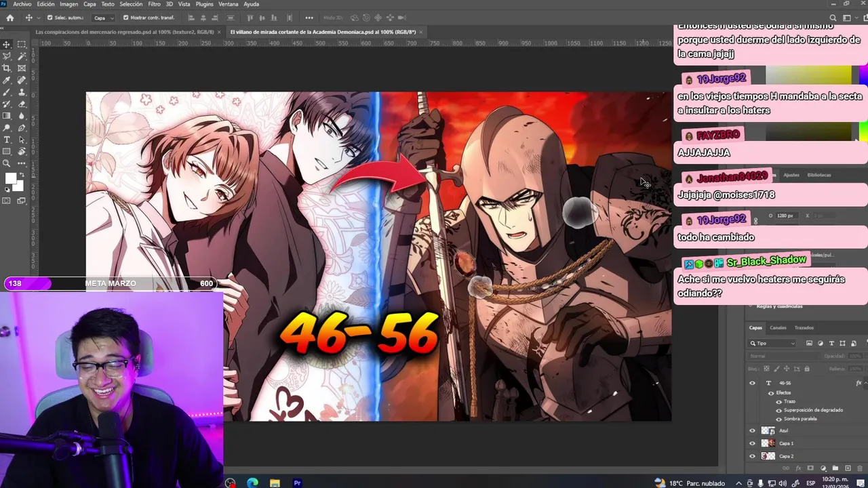Viewport: 868px width, 488px height.
Task: Create a new layer group folder
Action: click(x=835, y=468)
